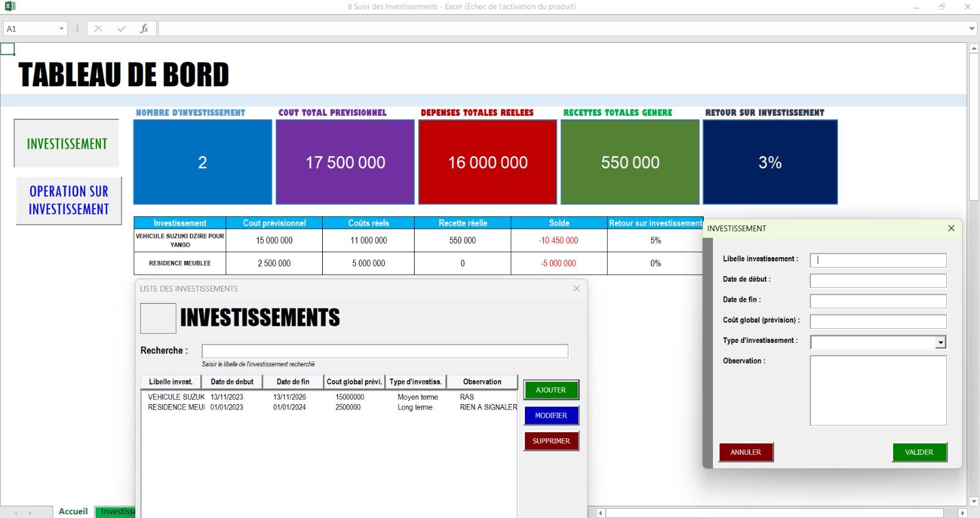This screenshot has height=518, width=980.
Task: Click the -10 450 000 solde cell
Action: click(x=559, y=240)
